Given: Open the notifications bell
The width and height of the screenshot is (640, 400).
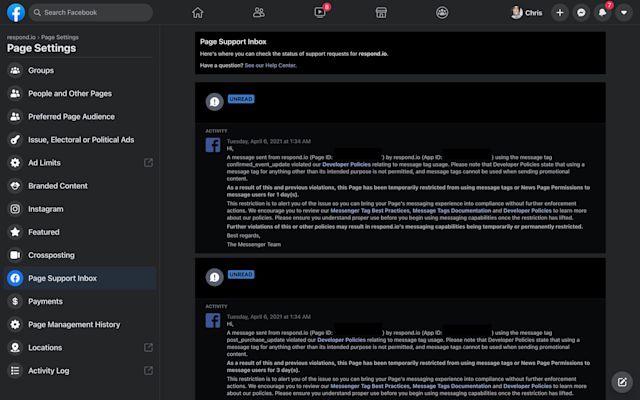Looking at the screenshot, I should pyautogui.click(x=602, y=13).
